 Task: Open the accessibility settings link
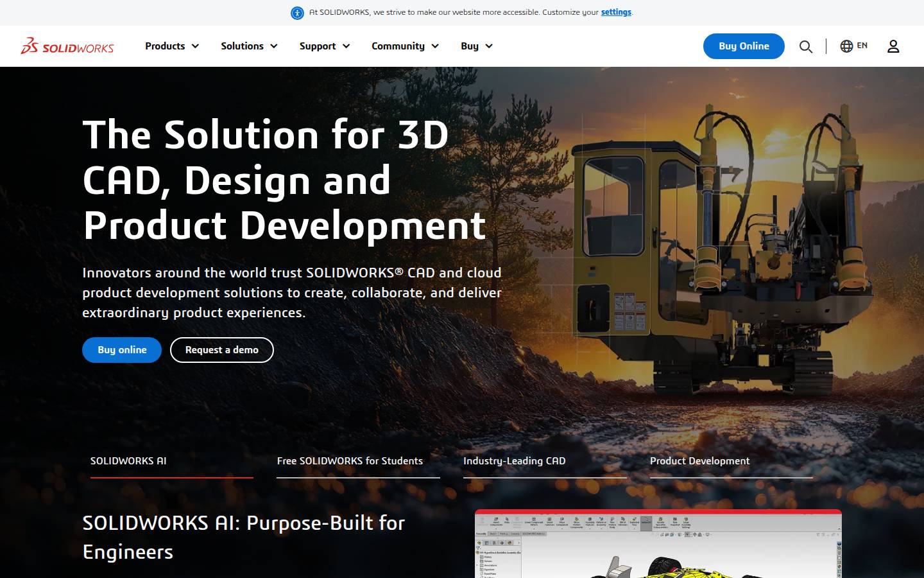[x=616, y=12]
